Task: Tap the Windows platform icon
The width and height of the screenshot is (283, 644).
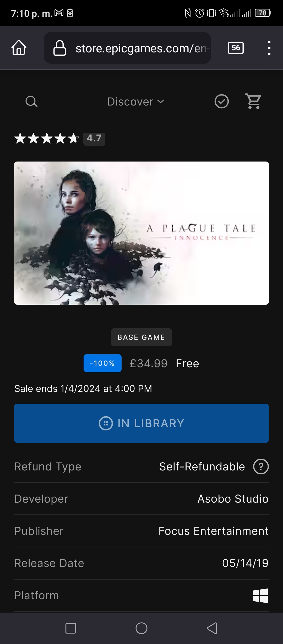Action: point(260,596)
